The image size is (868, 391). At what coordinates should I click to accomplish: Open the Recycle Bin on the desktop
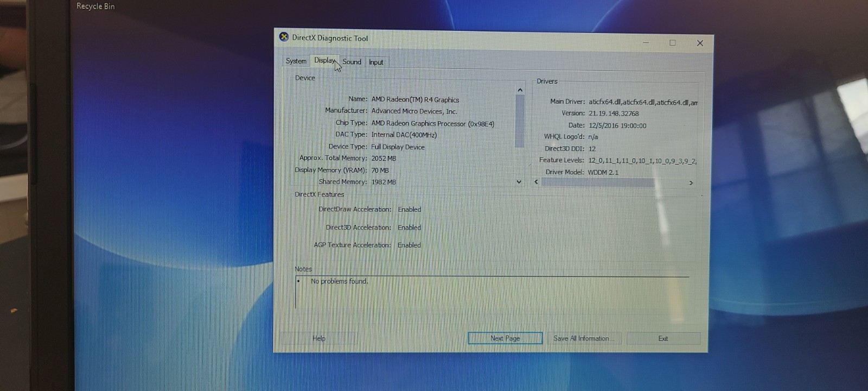click(95, 6)
